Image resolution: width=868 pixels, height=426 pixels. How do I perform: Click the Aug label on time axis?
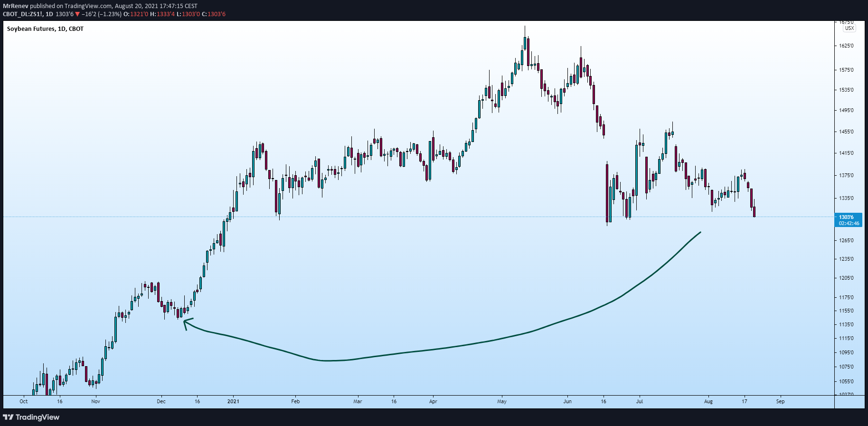(708, 402)
